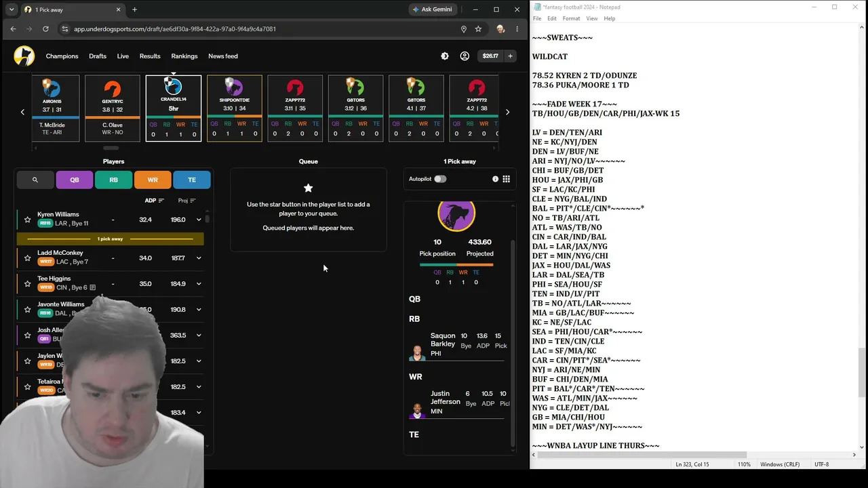The image size is (868, 488).
Task: Open the Results nav link
Action: click(x=150, y=56)
